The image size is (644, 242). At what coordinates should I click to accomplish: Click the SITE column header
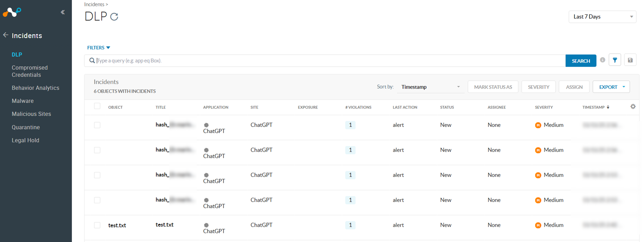(254, 107)
